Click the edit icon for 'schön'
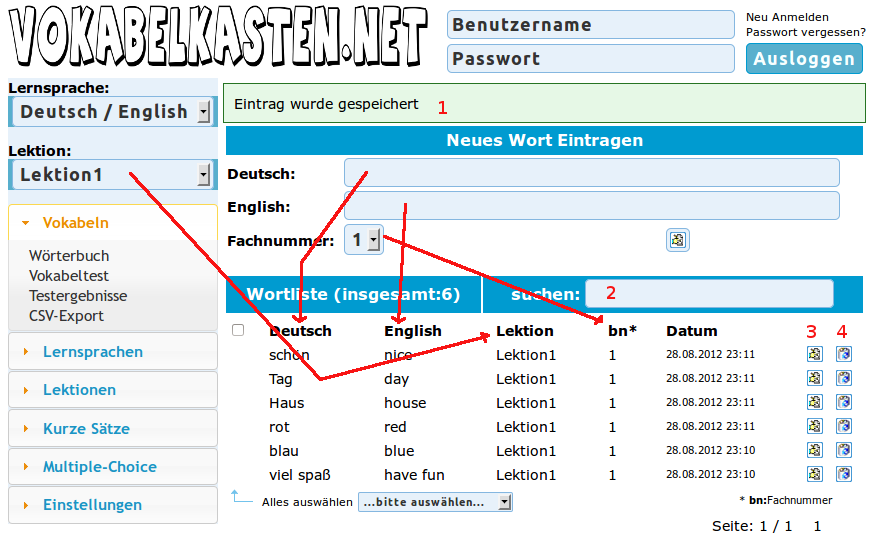The image size is (886, 545). tap(815, 354)
